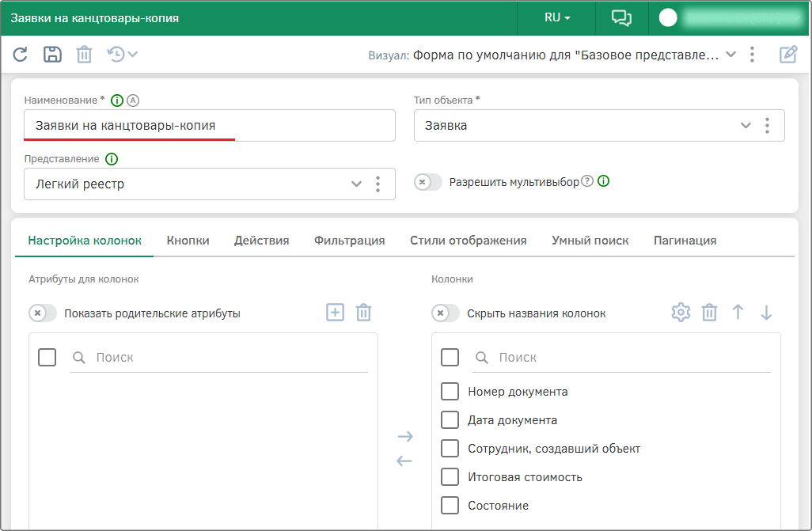Click the circled A icon beside Наименование
This screenshot has height=531, width=812.
click(x=133, y=101)
